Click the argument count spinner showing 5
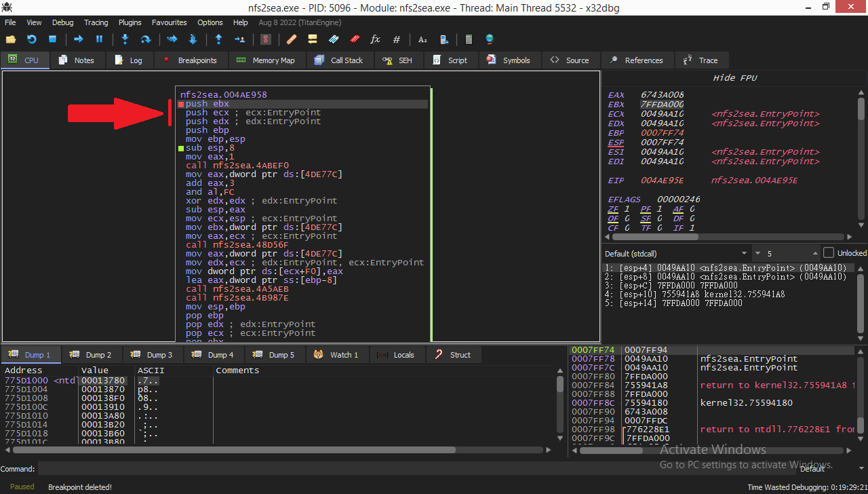The image size is (868, 494). click(x=786, y=253)
